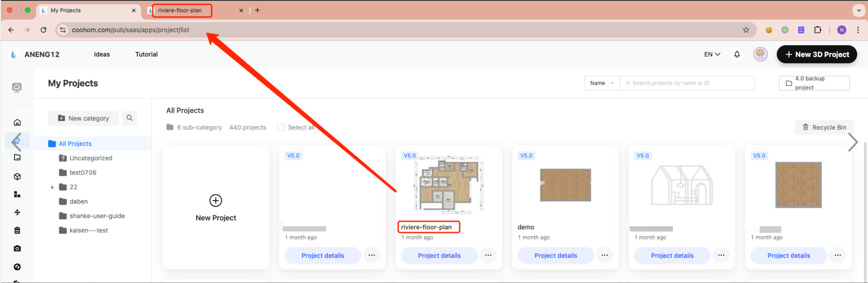The image size is (868, 283).
Task: Open the 4.0 backup project folder
Action: tap(814, 83)
